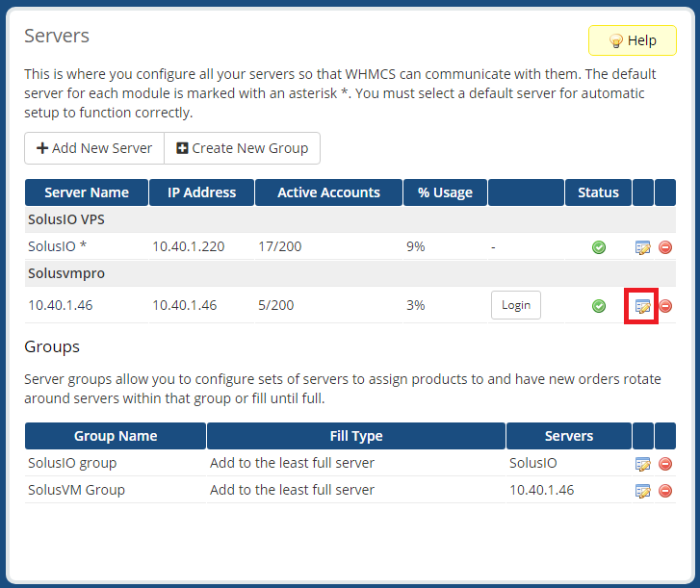The image size is (700, 588).
Task: Click 'SolusIO' in the Groups Servers column
Action: [533, 463]
